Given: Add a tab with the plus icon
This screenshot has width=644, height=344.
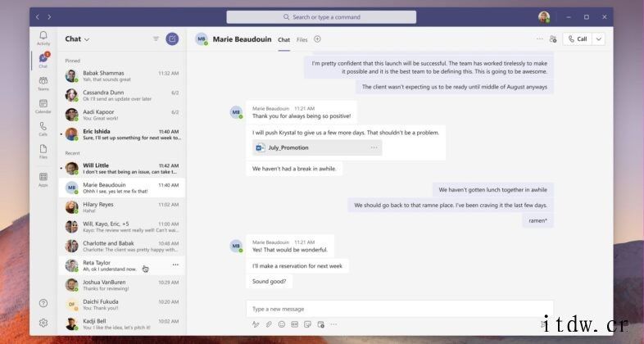Looking at the screenshot, I should point(318,38).
